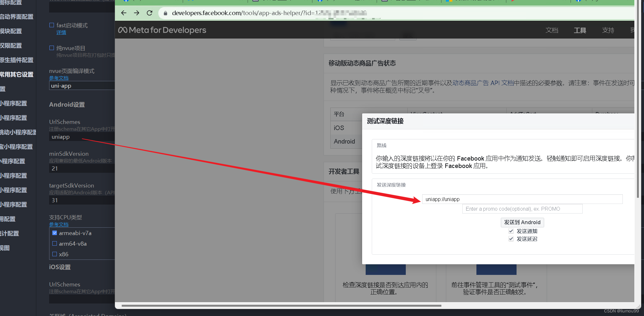The height and width of the screenshot is (316, 644).
Task: Click the promo code input field
Action: 522,209
